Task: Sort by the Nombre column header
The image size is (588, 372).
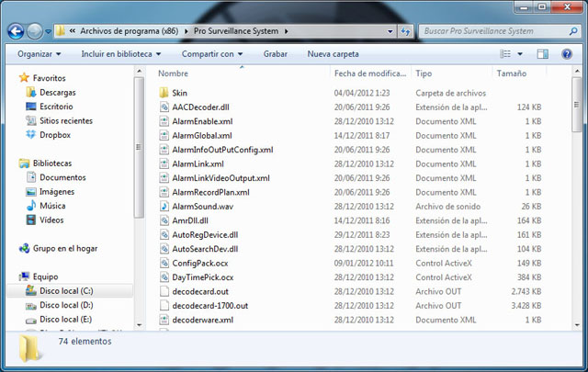Action: (173, 73)
